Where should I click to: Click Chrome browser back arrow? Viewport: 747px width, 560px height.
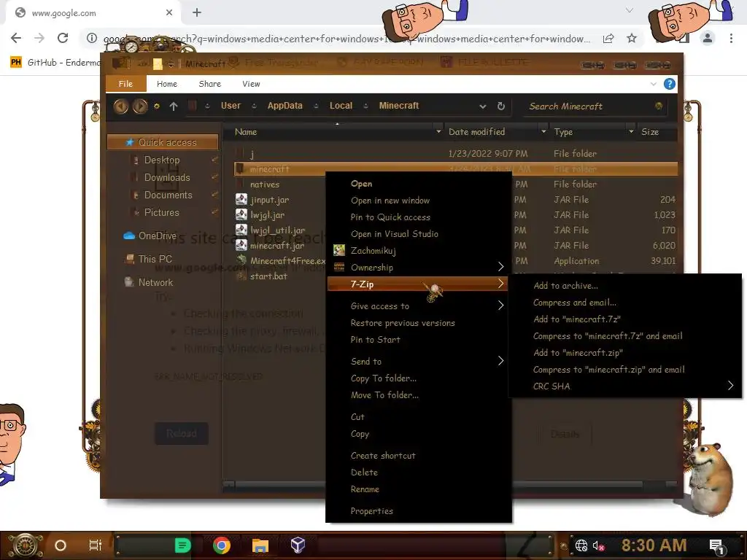(16, 38)
